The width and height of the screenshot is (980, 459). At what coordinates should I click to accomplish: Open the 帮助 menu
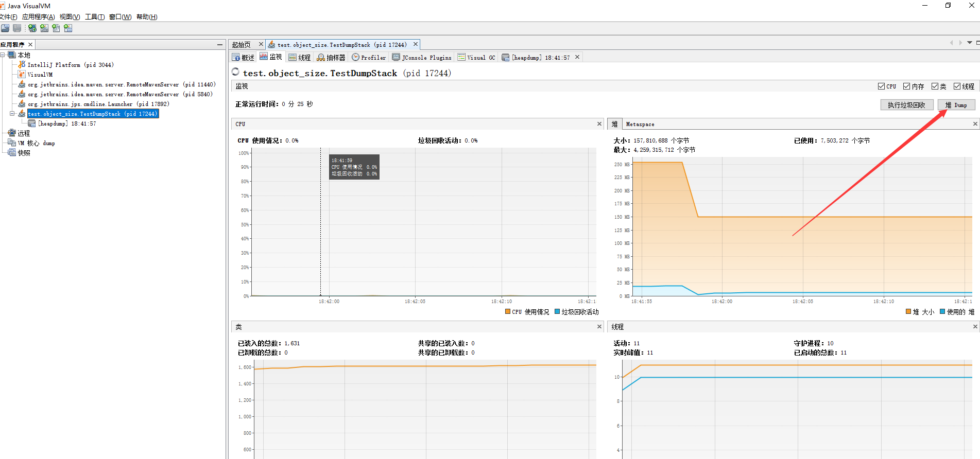pos(147,17)
